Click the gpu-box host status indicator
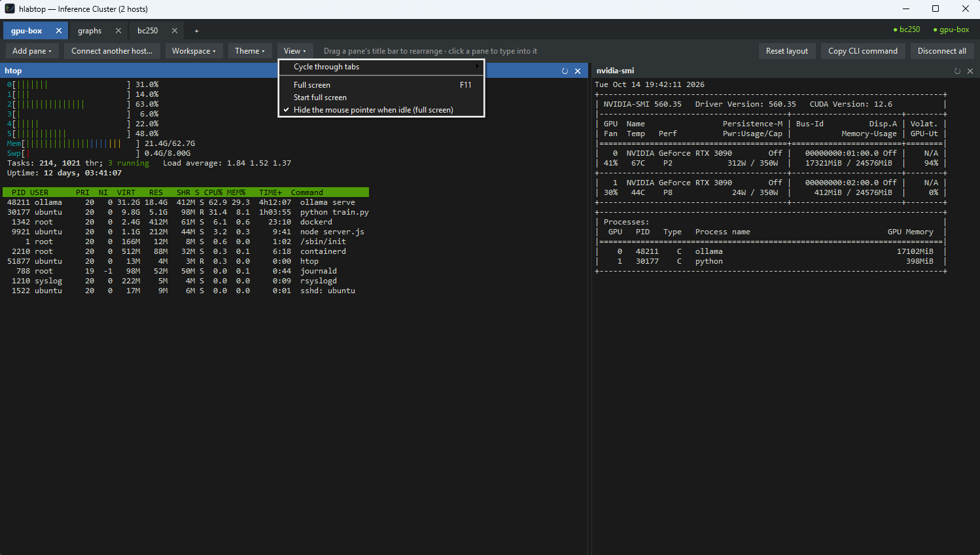This screenshot has height=555, width=980. 951,29
